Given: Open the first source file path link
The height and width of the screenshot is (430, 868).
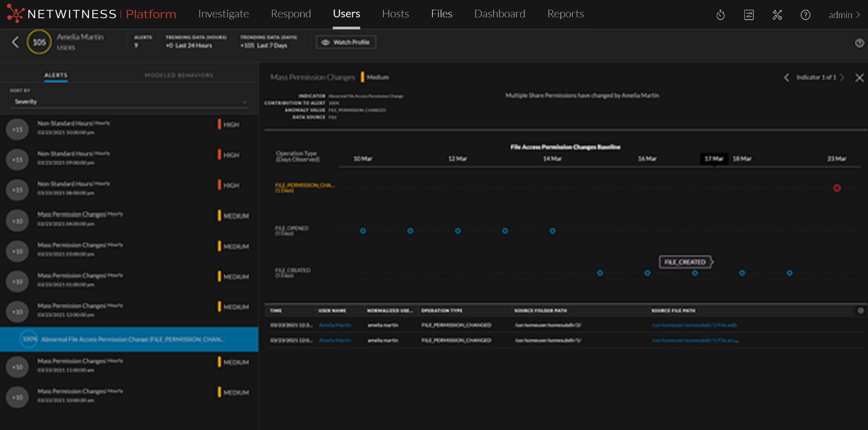Looking at the screenshot, I should [694, 325].
